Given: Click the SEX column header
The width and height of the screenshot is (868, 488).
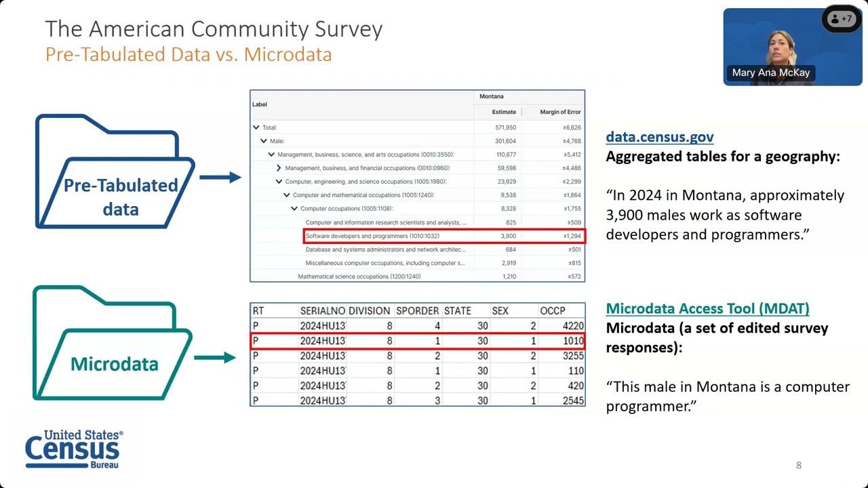Looking at the screenshot, I should 500,311.
